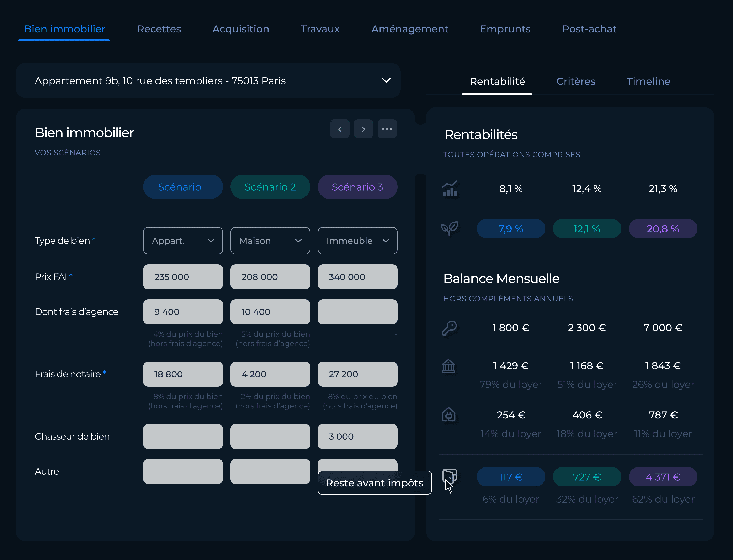Screen dimensions: 733x560
Task: Click the 787 € charges value
Action: 663,415
